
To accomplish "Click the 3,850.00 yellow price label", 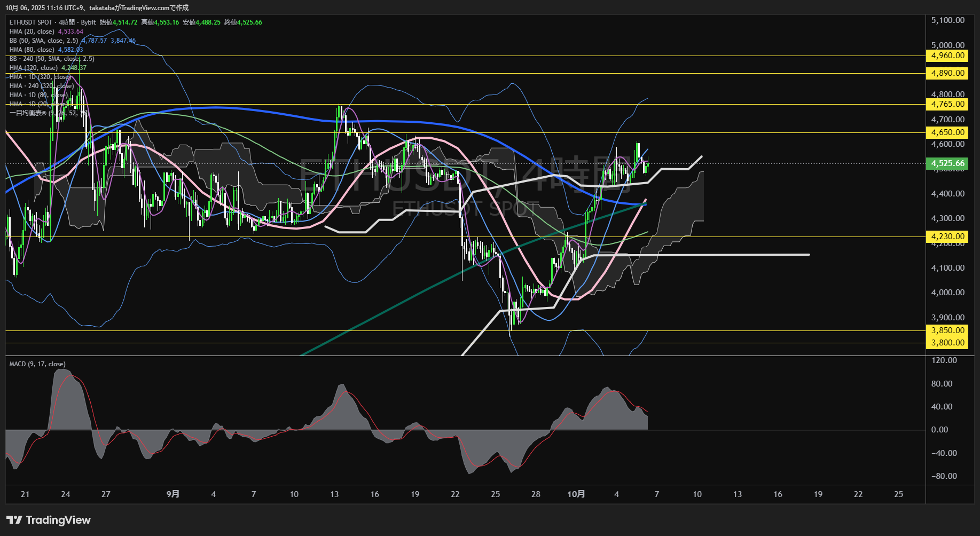I will click(947, 330).
